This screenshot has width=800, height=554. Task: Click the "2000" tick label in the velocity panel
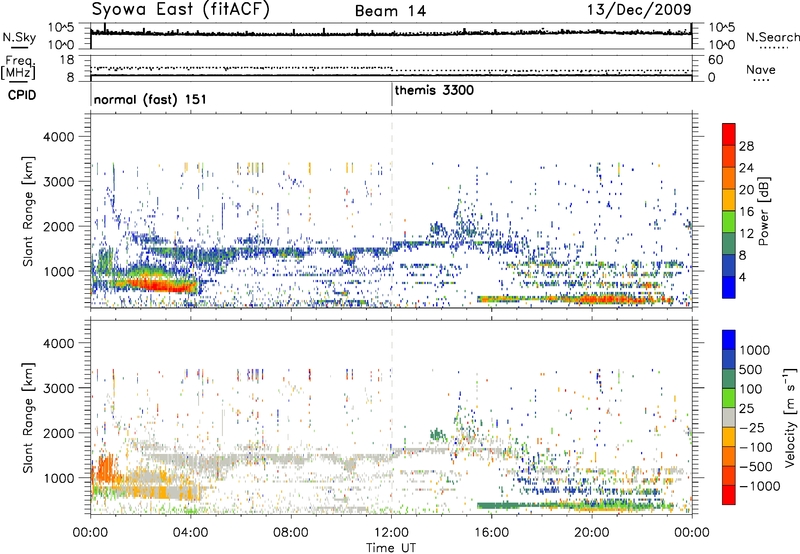pos(58,433)
